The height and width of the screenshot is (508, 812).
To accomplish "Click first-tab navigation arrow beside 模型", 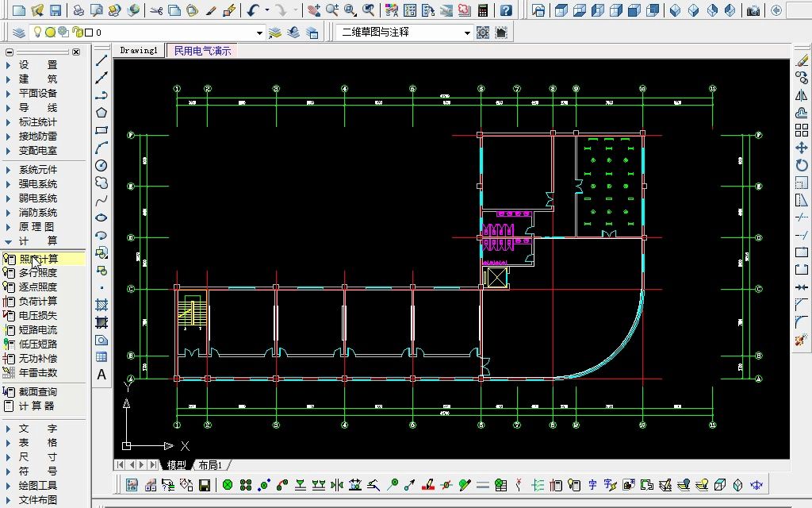I will click(121, 465).
